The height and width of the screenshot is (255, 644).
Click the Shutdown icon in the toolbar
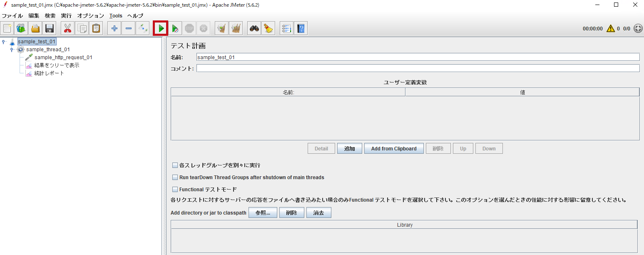click(x=204, y=28)
